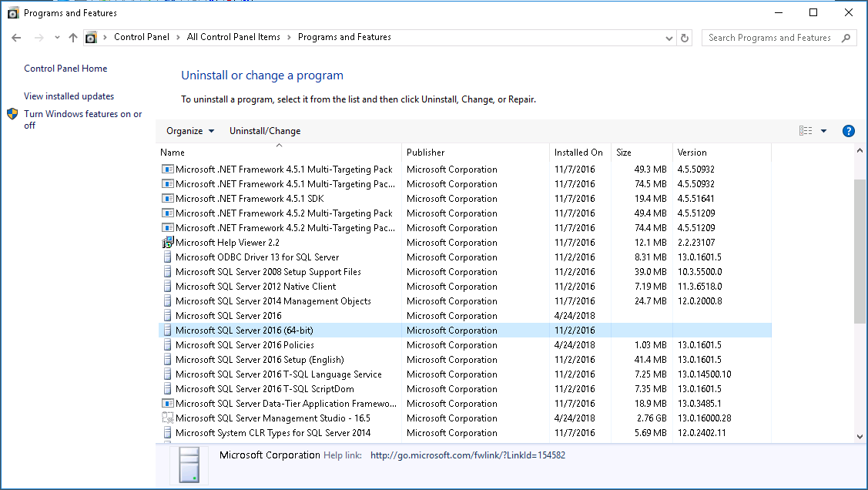Click the scroll up arrow of list
Image resolution: width=868 pixels, height=490 pixels.
pyautogui.click(x=860, y=150)
